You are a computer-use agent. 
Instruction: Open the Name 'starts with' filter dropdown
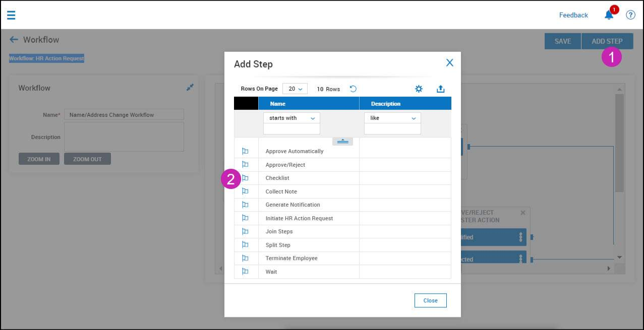291,118
